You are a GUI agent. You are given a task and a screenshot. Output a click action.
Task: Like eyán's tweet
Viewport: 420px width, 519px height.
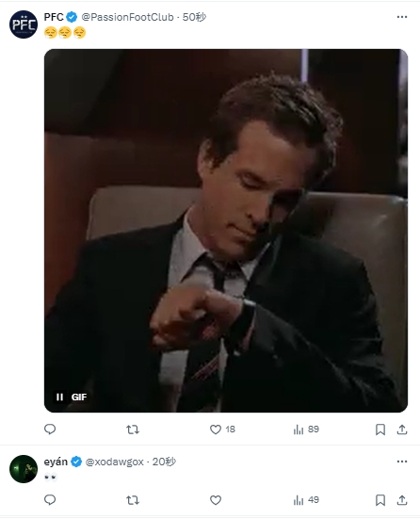pos(216,500)
